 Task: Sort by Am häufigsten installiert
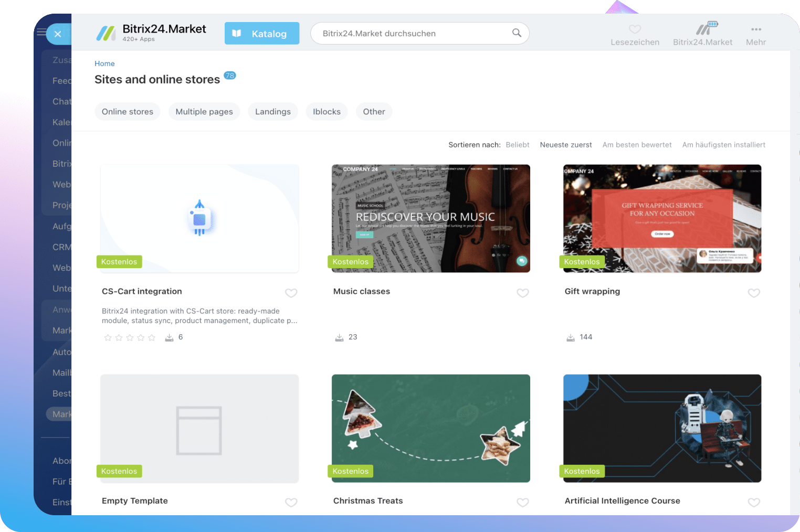pyautogui.click(x=724, y=145)
